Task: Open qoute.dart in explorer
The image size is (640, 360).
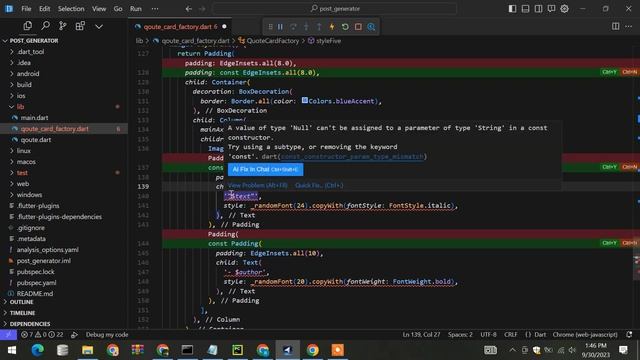Action: click(x=36, y=140)
